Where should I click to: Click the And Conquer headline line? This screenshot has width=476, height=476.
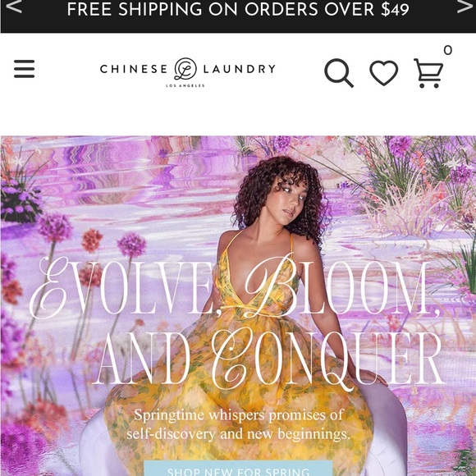tap(268, 359)
